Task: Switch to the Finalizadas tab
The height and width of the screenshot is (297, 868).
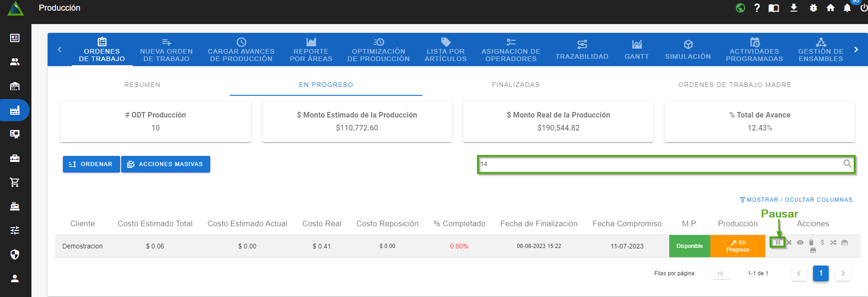Action: click(x=515, y=85)
